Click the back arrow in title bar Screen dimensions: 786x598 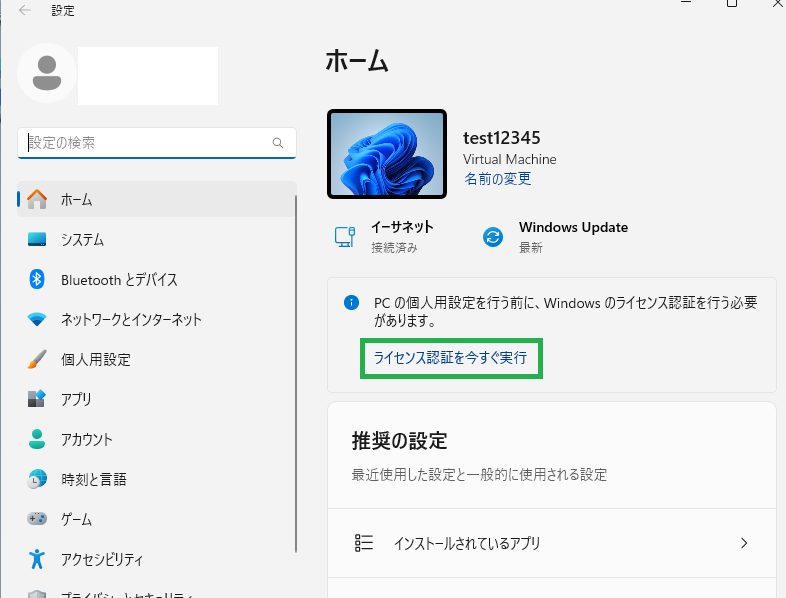(25, 10)
